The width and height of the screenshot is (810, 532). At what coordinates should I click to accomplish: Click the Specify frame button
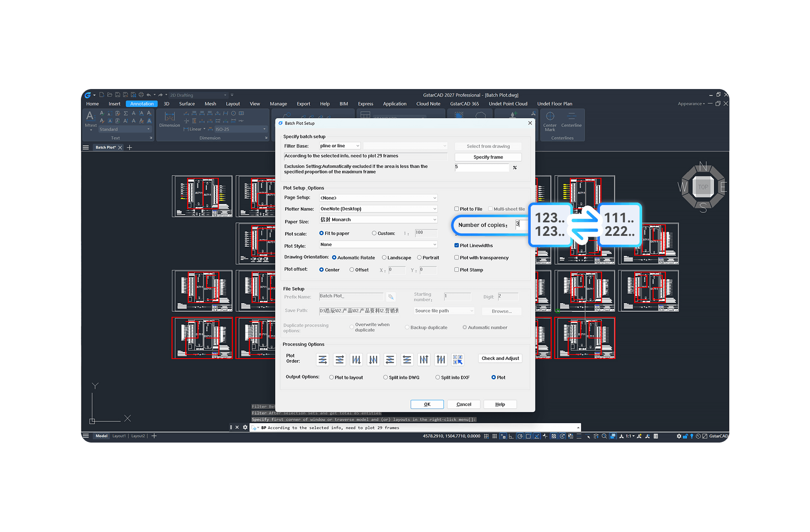coord(488,157)
